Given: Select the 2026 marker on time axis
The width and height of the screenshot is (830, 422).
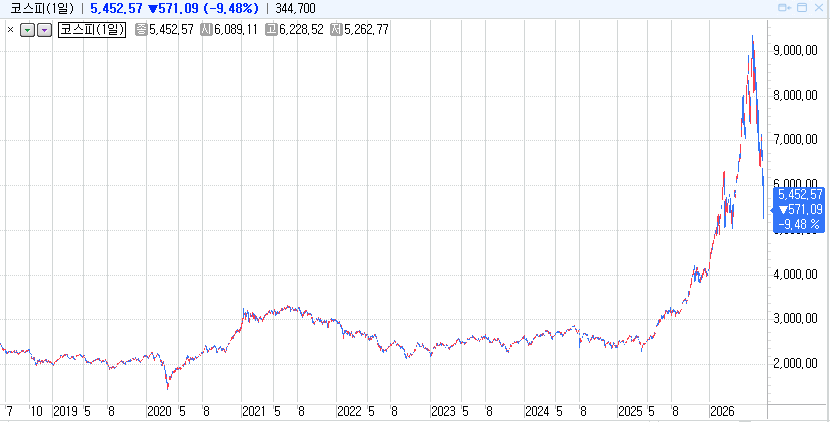Looking at the screenshot, I should (x=723, y=411).
